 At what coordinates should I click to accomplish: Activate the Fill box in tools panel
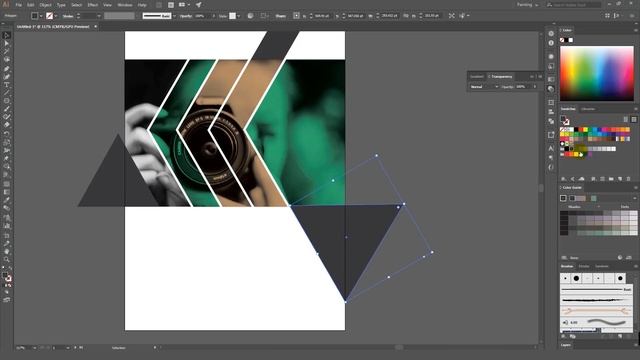(5, 276)
